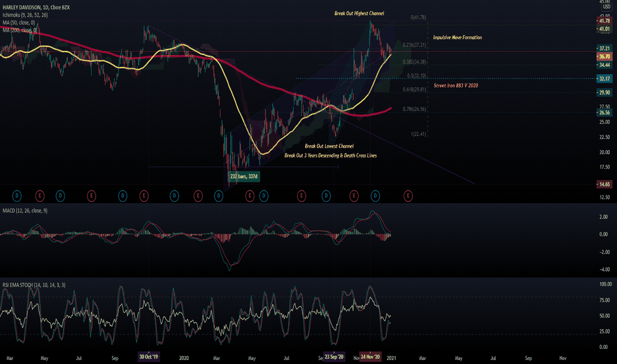Select the 0.618(29.81) Fibonacci level label

414,89
